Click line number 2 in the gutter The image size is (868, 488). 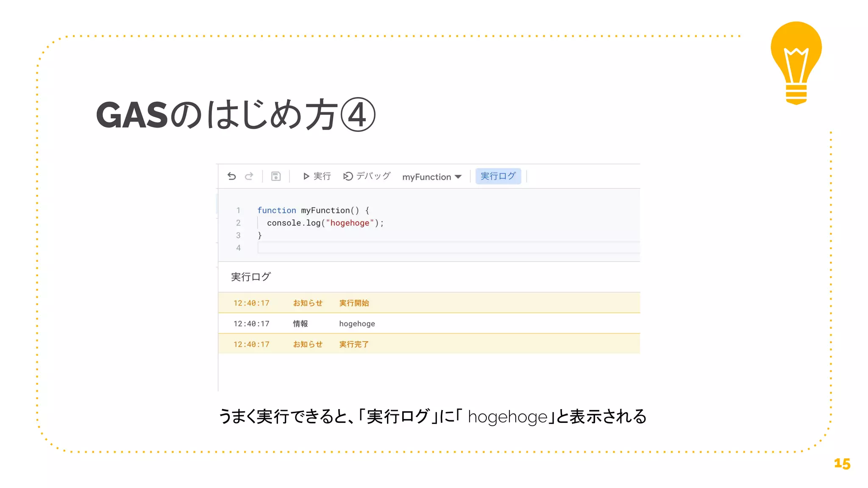pyautogui.click(x=238, y=223)
